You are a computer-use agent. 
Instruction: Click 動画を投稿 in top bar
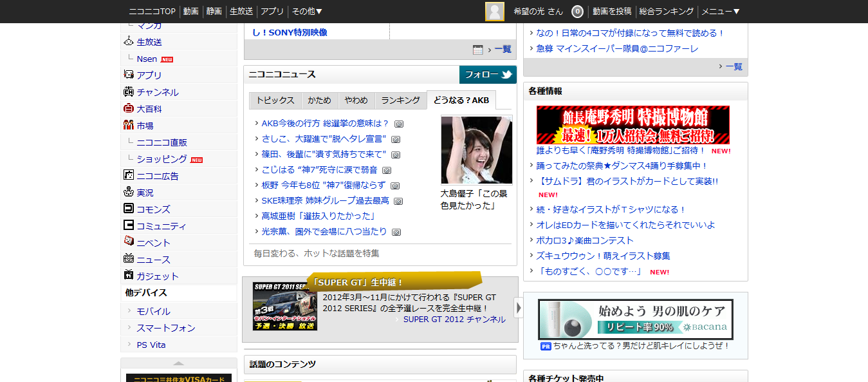(612, 12)
